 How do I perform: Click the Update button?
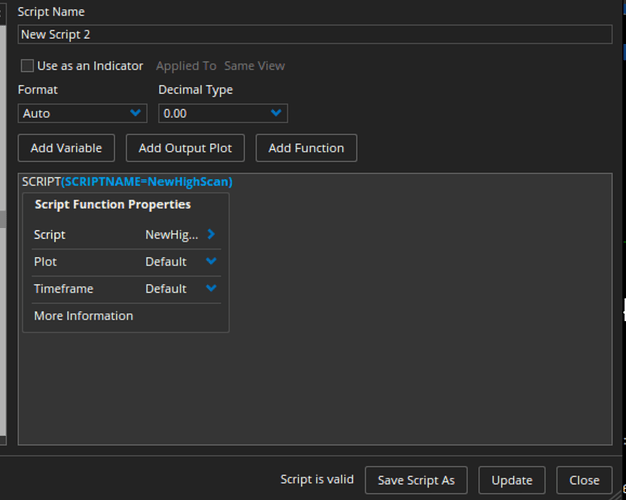click(x=512, y=480)
